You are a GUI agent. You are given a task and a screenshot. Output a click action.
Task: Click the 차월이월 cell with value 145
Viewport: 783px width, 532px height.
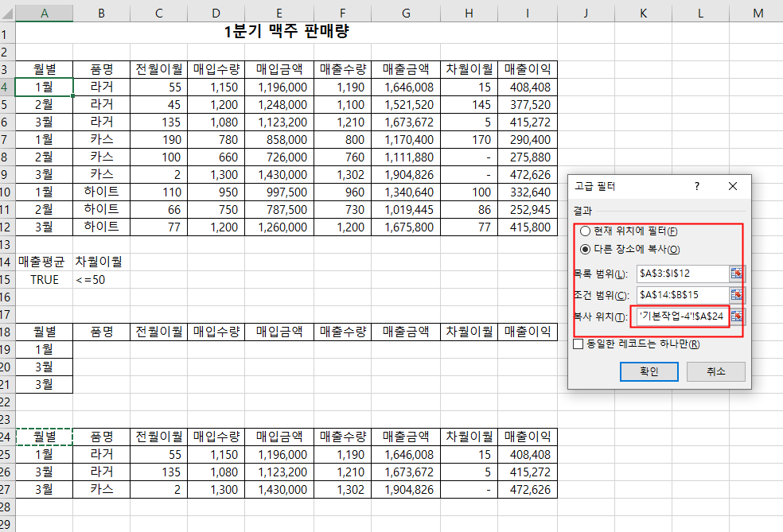pyautogui.click(x=469, y=105)
